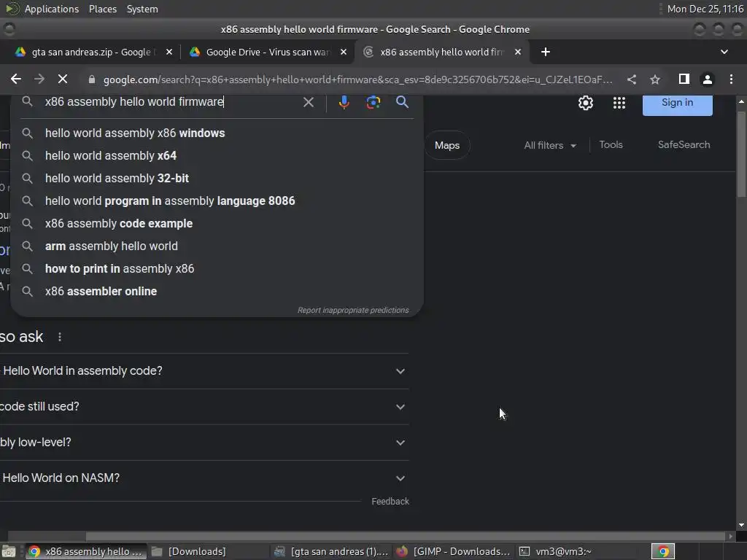Switch to gta san andreas archive taskbar window
Viewport: 747px width, 560px height.
pos(332,551)
